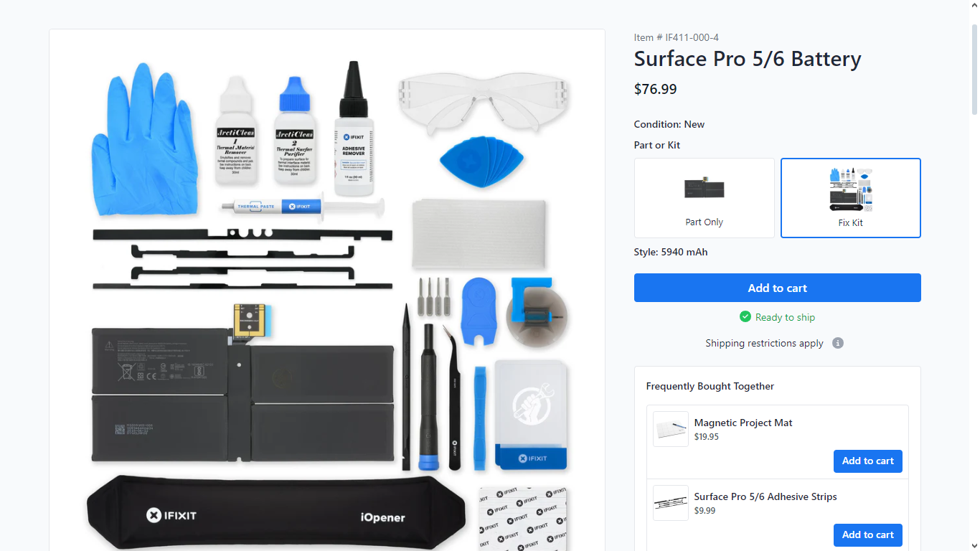Click the blue glove in product image
This screenshot has width=980, height=551.
pyautogui.click(x=143, y=140)
